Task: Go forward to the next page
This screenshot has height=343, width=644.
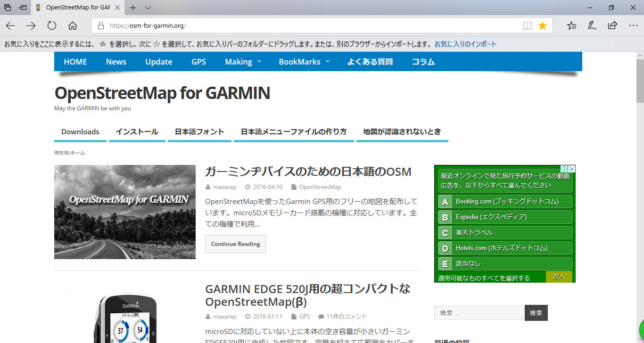Action: [x=31, y=25]
